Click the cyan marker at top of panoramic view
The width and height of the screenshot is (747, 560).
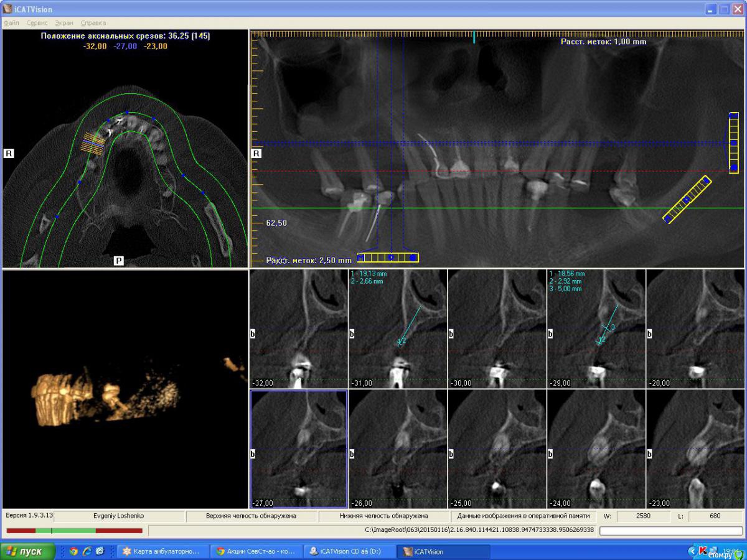(x=474, y=37)
